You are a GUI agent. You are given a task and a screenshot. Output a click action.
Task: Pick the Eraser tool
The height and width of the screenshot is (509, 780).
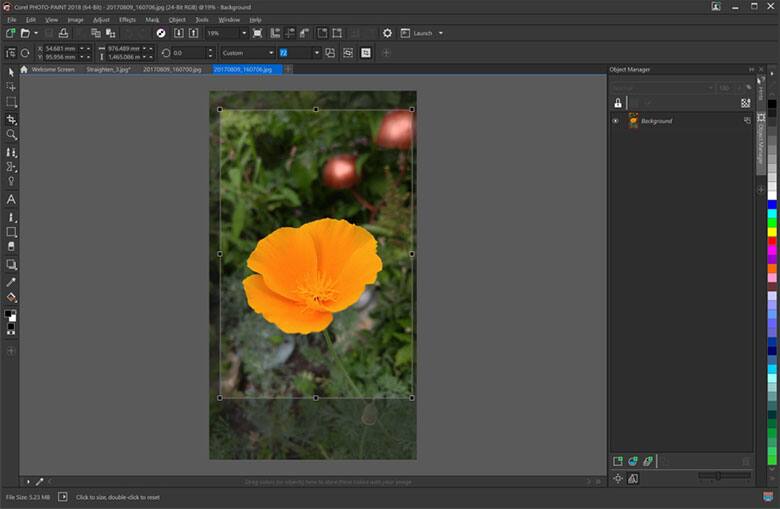point(11,246)
